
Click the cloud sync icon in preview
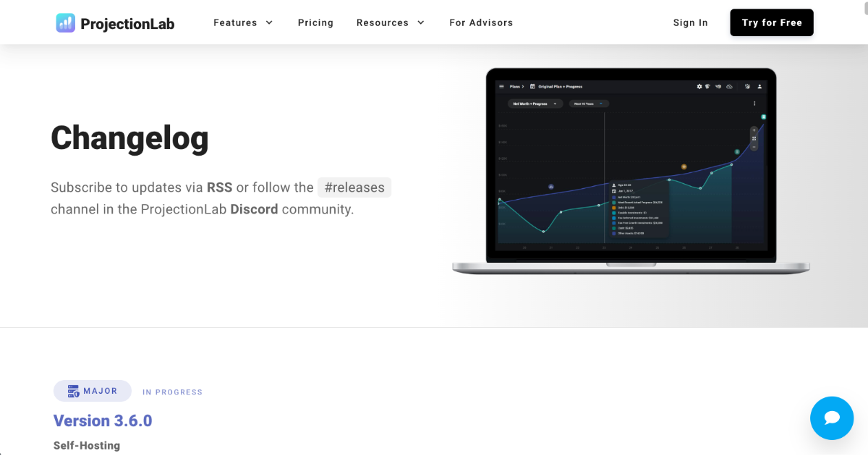point(730,86)
